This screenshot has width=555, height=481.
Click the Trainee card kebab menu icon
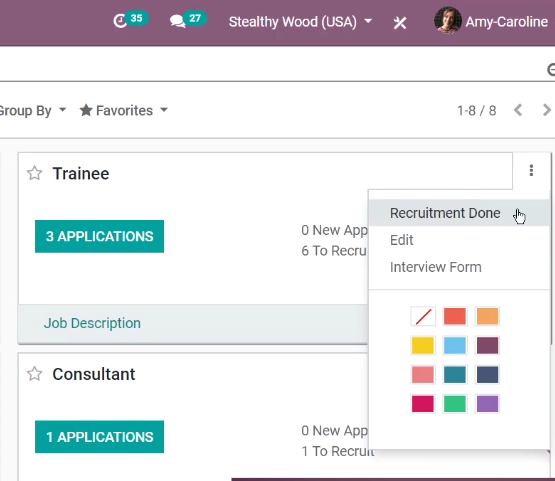531,171
